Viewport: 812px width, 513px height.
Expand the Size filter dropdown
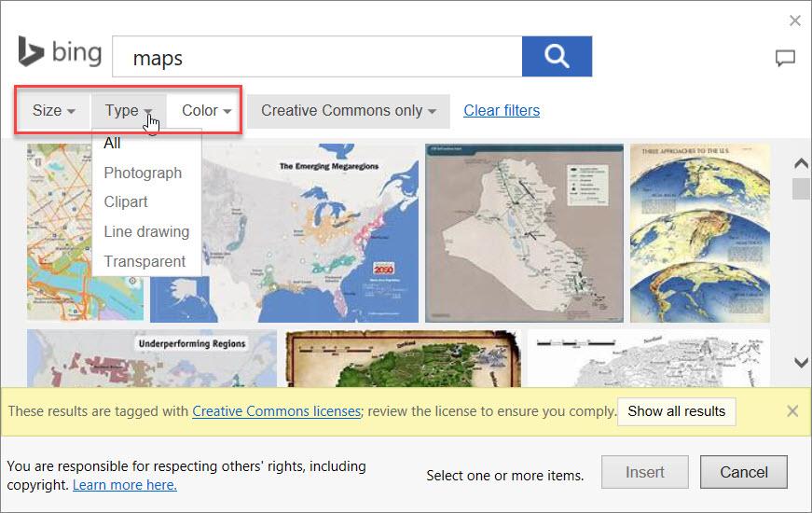[x=53, y=111]
